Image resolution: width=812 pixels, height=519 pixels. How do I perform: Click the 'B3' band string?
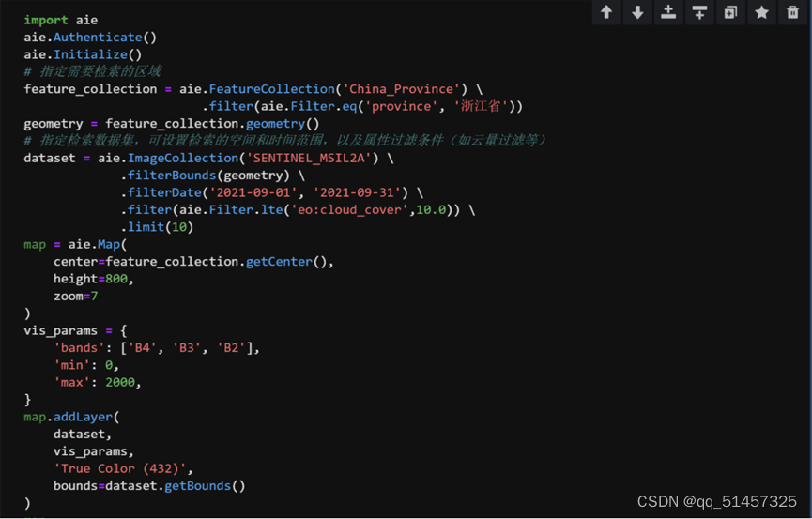187,348
